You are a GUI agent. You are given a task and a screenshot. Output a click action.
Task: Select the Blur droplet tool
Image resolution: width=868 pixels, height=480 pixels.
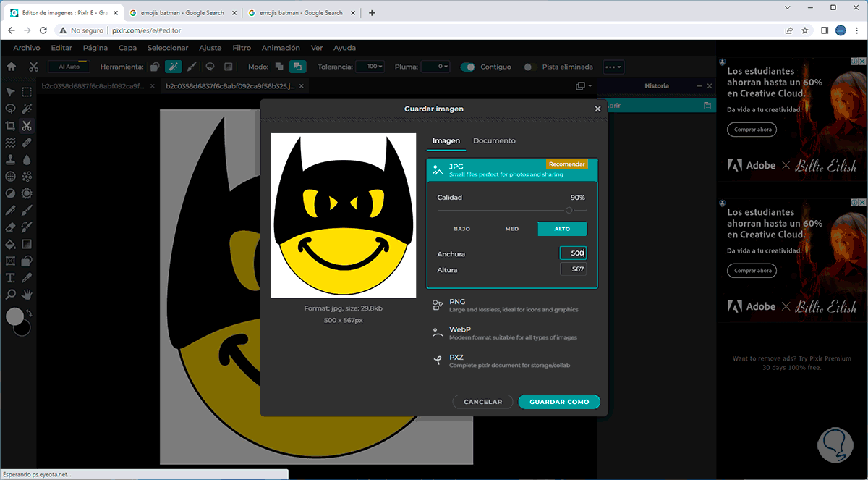(27, 159)
